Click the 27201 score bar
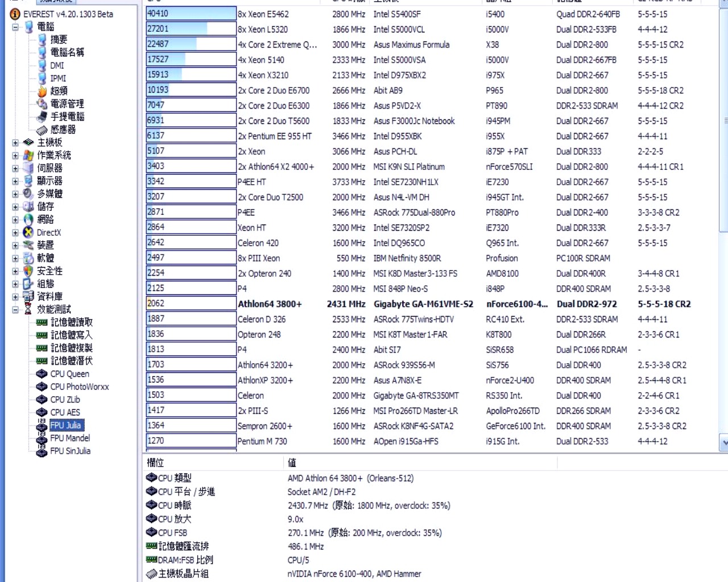 pos(191,29)
